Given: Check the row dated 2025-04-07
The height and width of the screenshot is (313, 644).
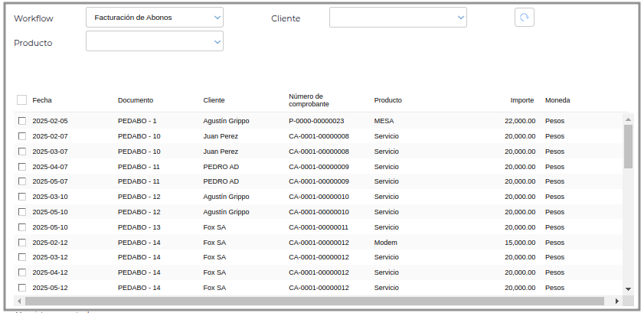Looking at the screenshot, I should [22, 167].
